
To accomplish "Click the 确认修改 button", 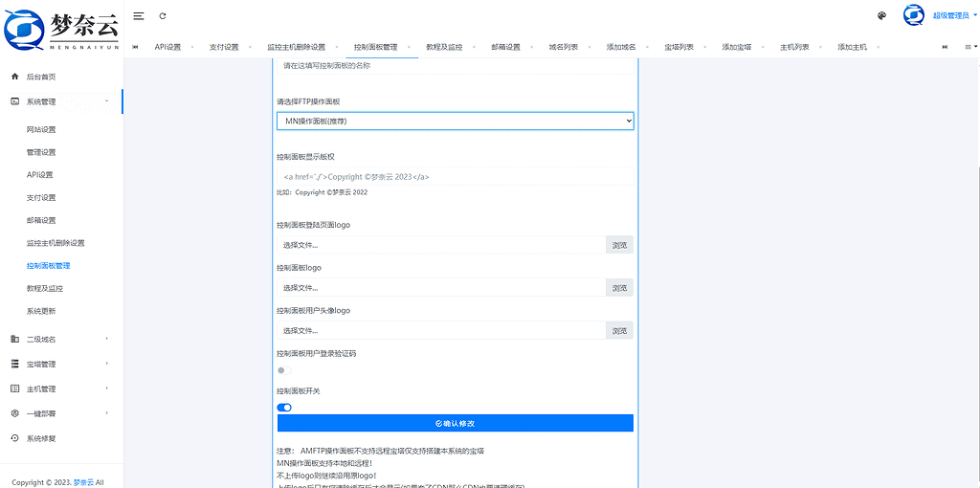I will [x=455, y=423].
